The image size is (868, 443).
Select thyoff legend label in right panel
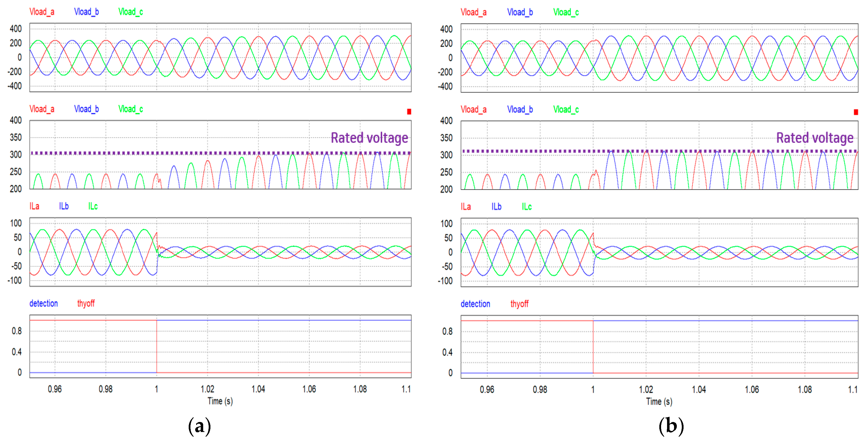(519, 304)
